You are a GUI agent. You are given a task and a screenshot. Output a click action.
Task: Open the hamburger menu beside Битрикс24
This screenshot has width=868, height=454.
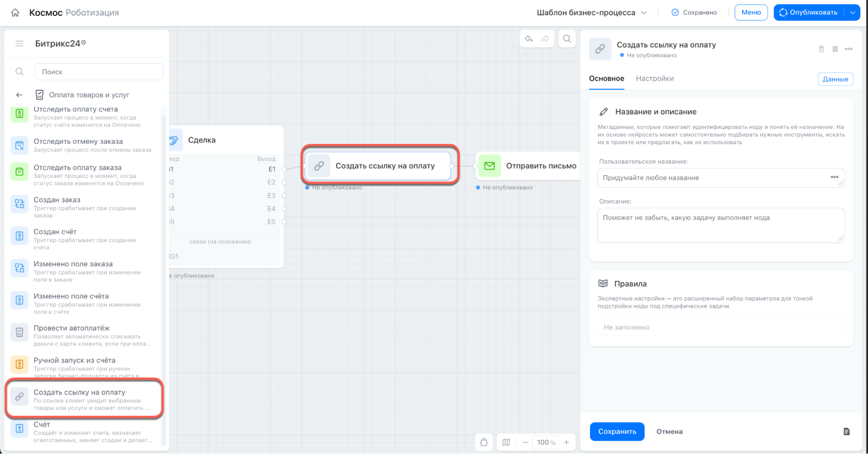[19, 43]
